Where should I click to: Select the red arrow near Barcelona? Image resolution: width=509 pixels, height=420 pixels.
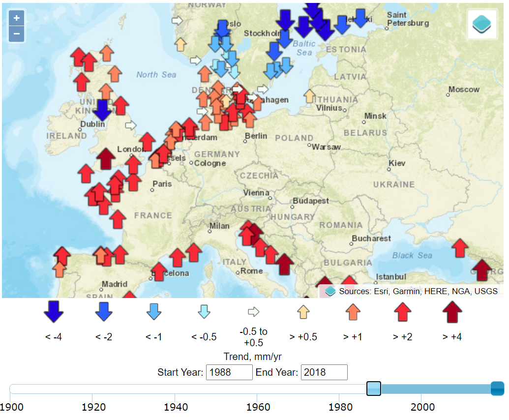[159, 271]
